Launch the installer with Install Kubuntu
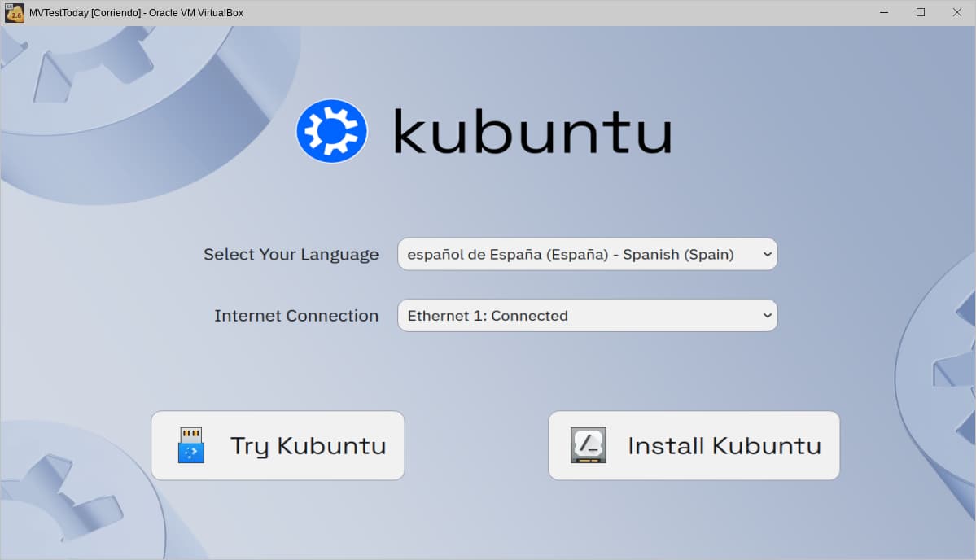This screenshot has height=560, width=976. [x=694, y=445]
